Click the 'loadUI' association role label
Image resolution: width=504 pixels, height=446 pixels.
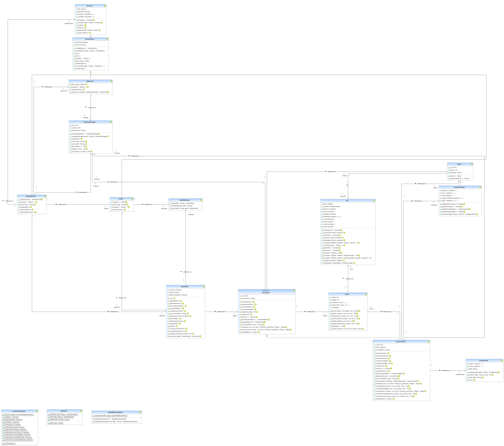click(x=106, y=208)
